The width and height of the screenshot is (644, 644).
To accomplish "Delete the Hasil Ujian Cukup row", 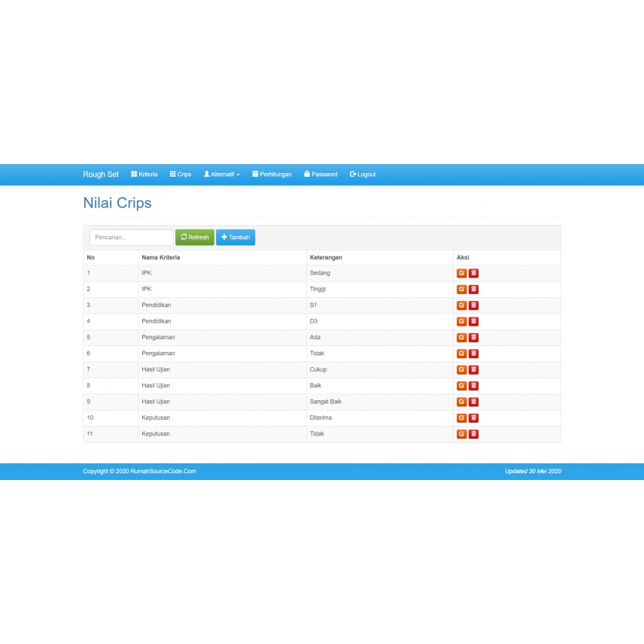I will (x=473, y=369).
